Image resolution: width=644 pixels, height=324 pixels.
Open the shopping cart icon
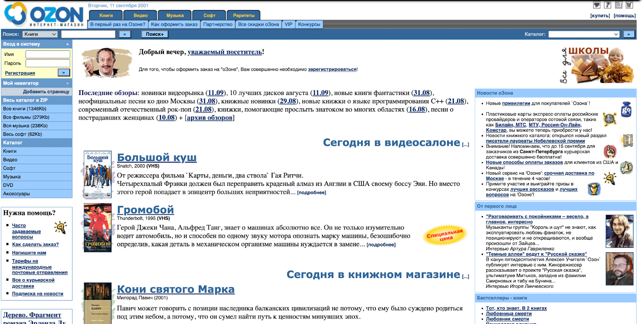click(x=630, y=5)
